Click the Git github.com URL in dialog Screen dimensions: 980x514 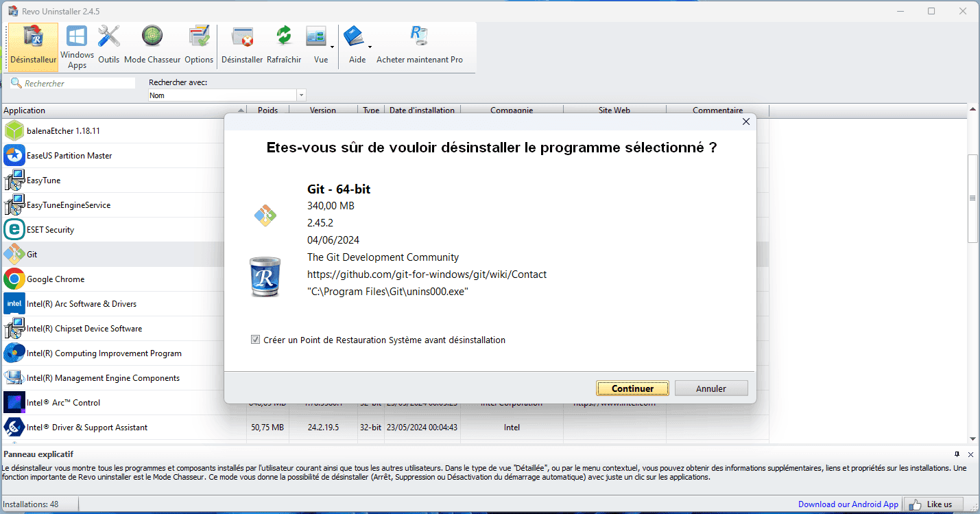427,274
